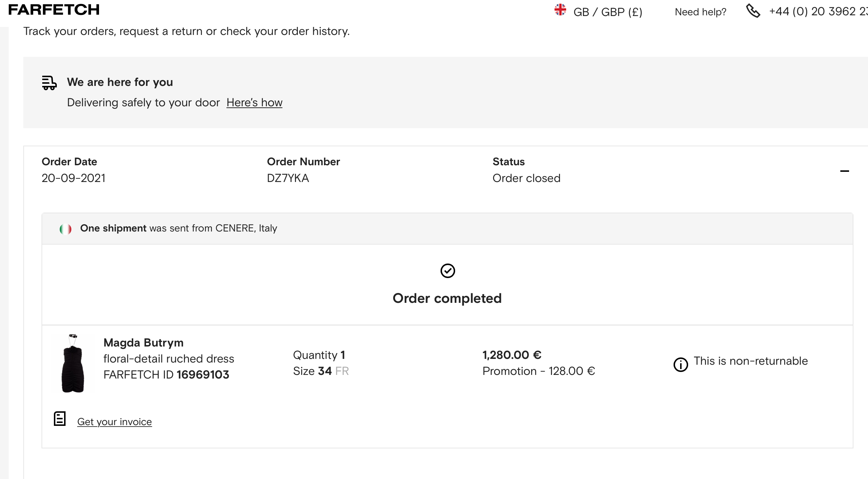Open the GB / GBP (£) region selector

point(608,12)
